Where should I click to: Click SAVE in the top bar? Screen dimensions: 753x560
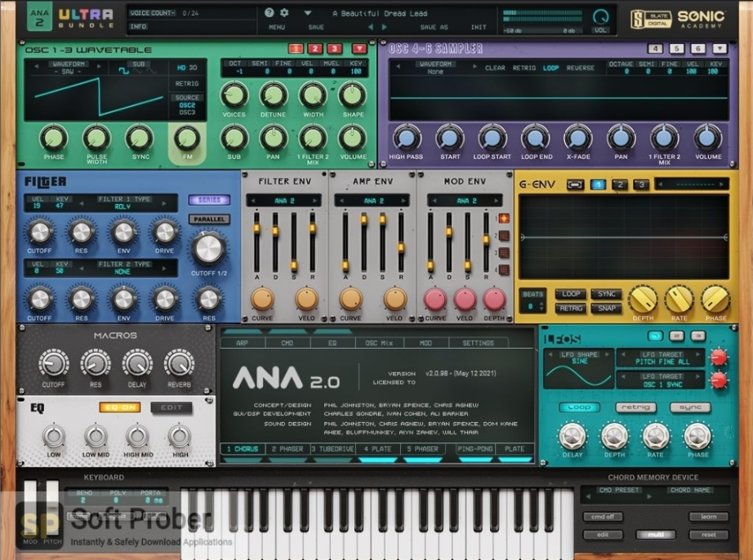(x=316, y=28)
